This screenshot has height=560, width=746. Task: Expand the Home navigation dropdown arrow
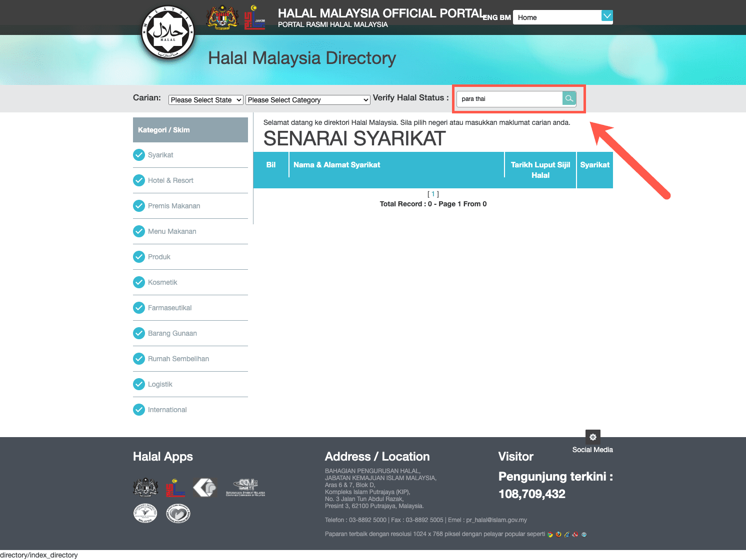pyautogui.click(x=607, y=16)
